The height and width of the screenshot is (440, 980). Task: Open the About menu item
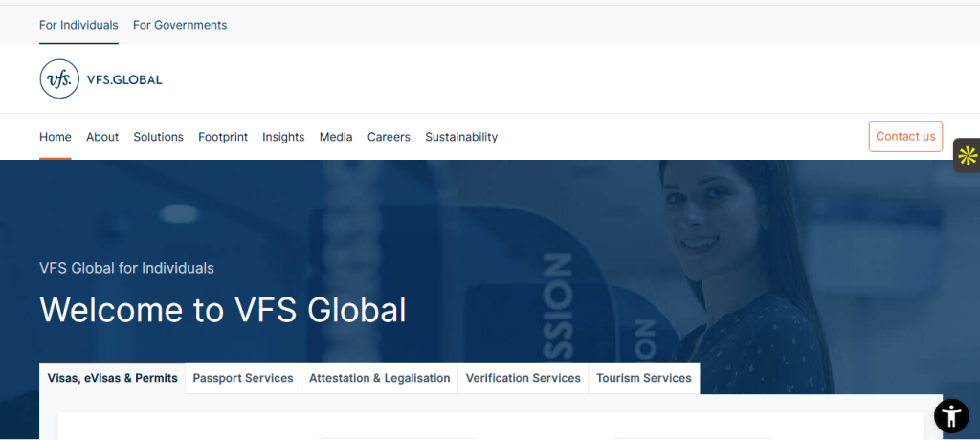(102, 137)
